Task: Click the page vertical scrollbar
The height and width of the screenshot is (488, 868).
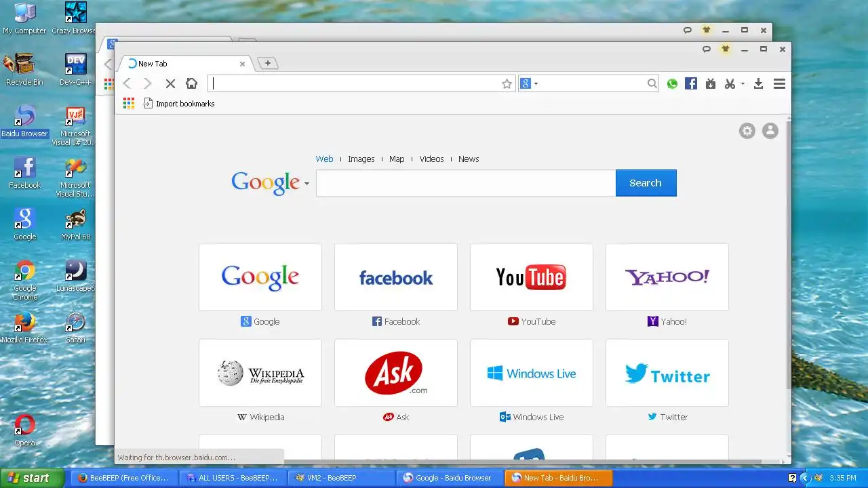Action: click(788, 254)
